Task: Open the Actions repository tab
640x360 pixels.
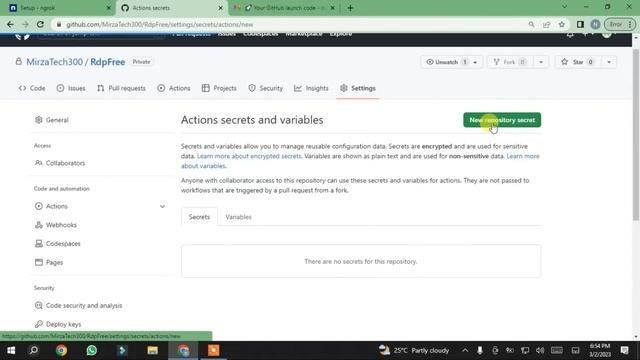Action: coord(174,88)
